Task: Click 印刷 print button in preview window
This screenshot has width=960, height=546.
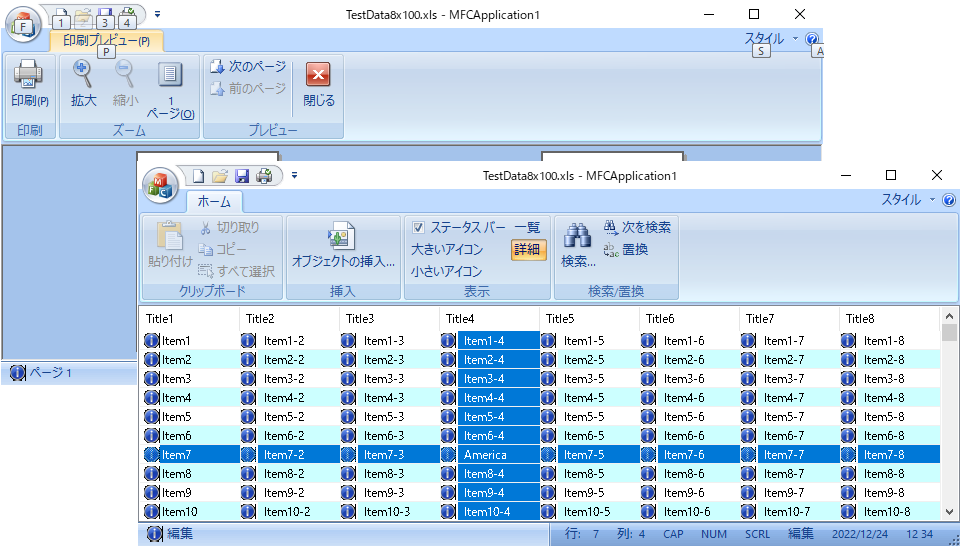Action: click(29, 86)
